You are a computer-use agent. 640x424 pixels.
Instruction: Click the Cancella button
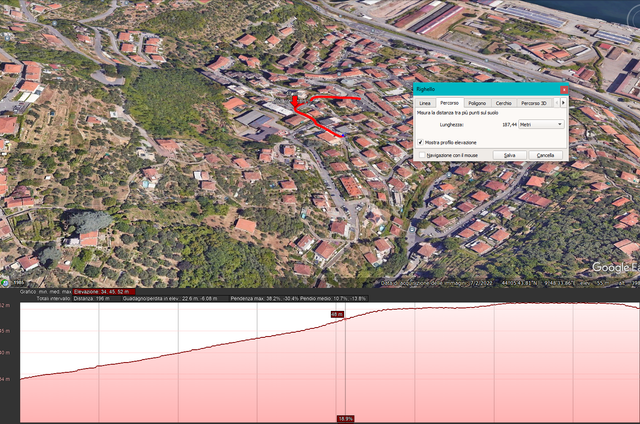(x=545, y=155)
